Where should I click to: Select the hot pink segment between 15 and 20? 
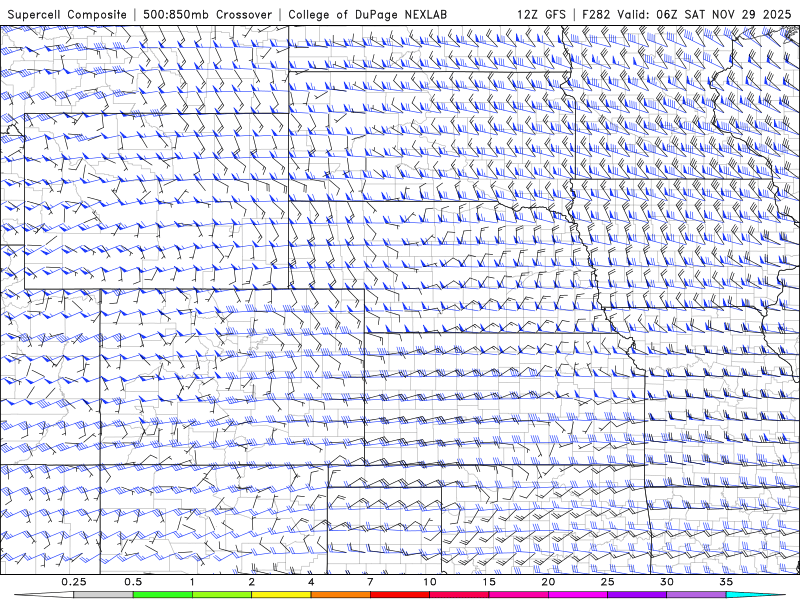click(x=518, y=595)
